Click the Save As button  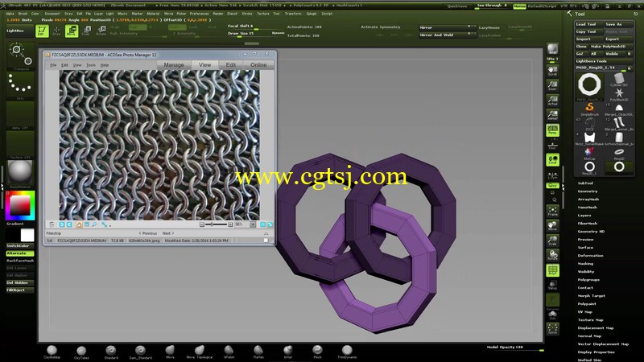coord(618,24)
